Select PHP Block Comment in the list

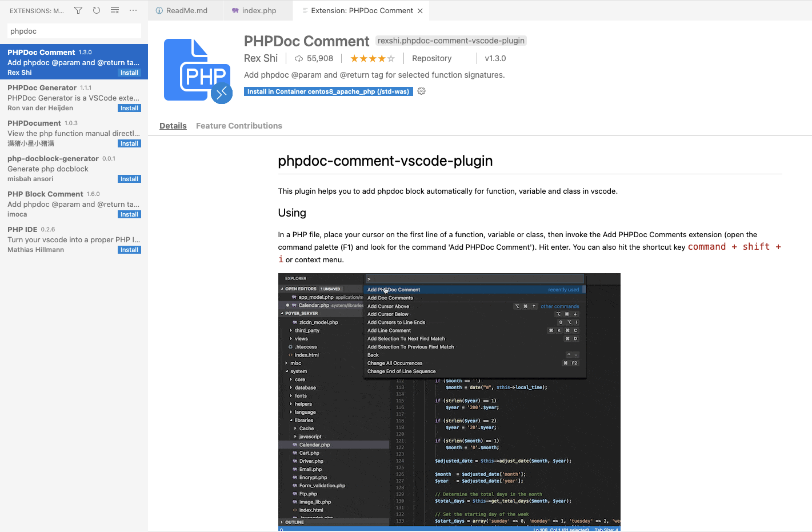[74, 204]
